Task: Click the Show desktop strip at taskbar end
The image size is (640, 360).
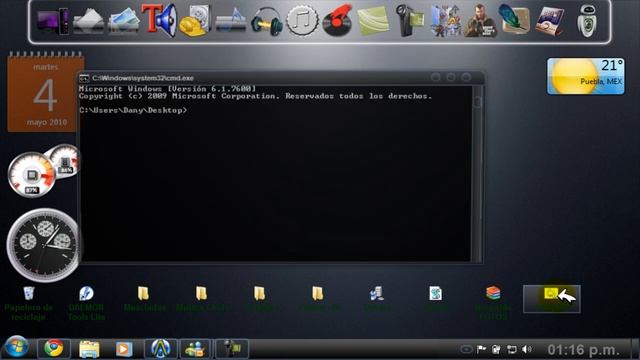Action: pyautogui.click(x=635, y=349)
